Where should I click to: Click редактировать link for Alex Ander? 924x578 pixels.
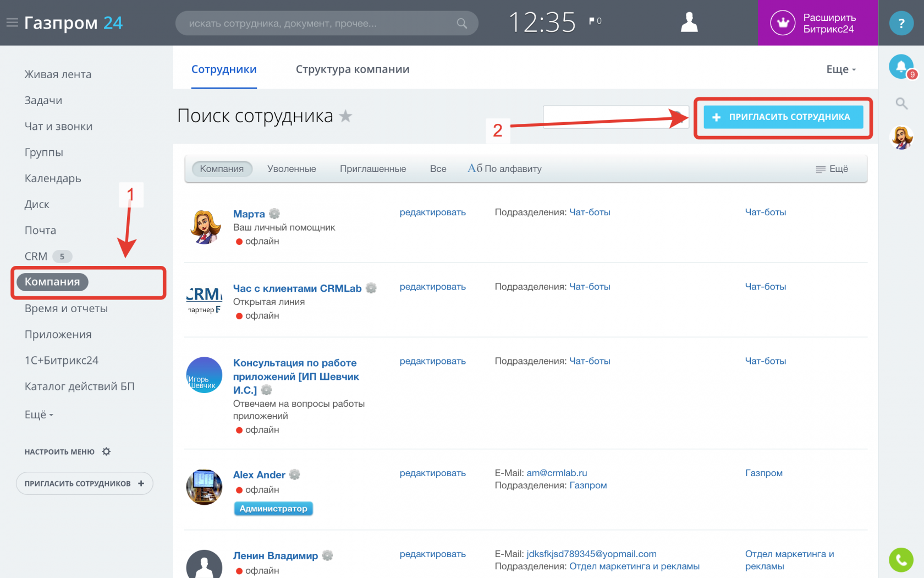pyautogui.click(x=433, y=473)
